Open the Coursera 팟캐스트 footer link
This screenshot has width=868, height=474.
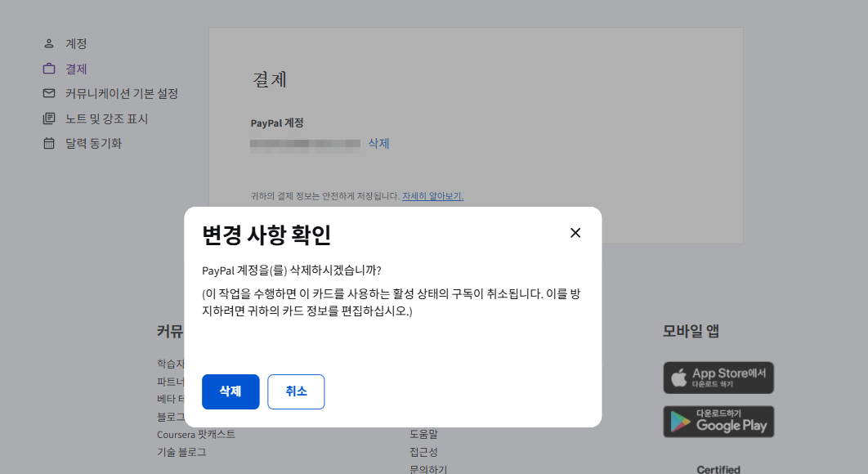pyautogui.click(x=196, y=434)
